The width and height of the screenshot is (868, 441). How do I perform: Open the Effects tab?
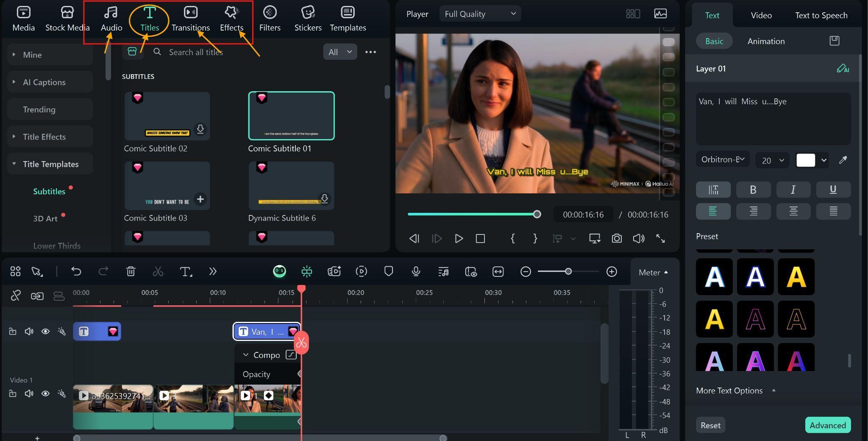pyautogui.click(x=231, y=19)
